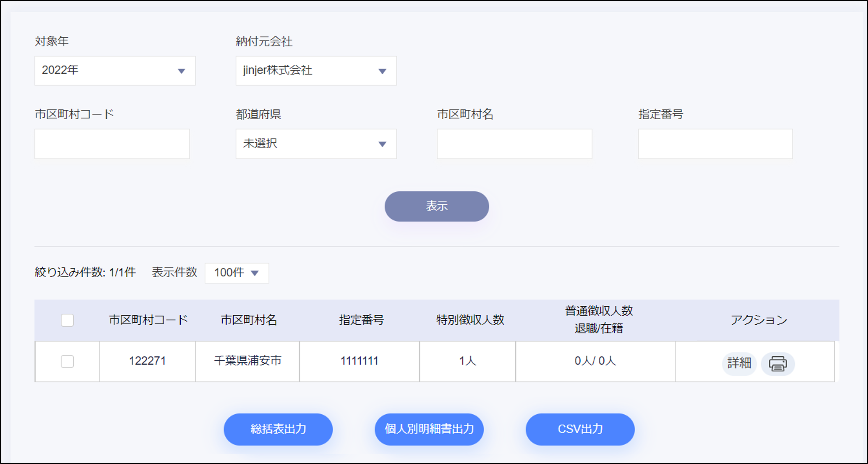This screenshot has height=464, width=868.
Task: Export with the CSV出力 button
Action: pos(579,429)
